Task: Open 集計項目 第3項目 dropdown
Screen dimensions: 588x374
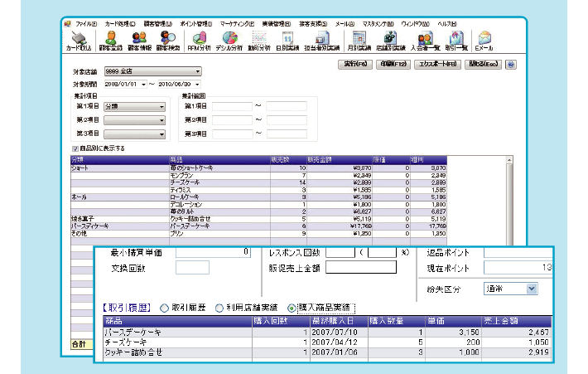Action: (x=135, y=134)
